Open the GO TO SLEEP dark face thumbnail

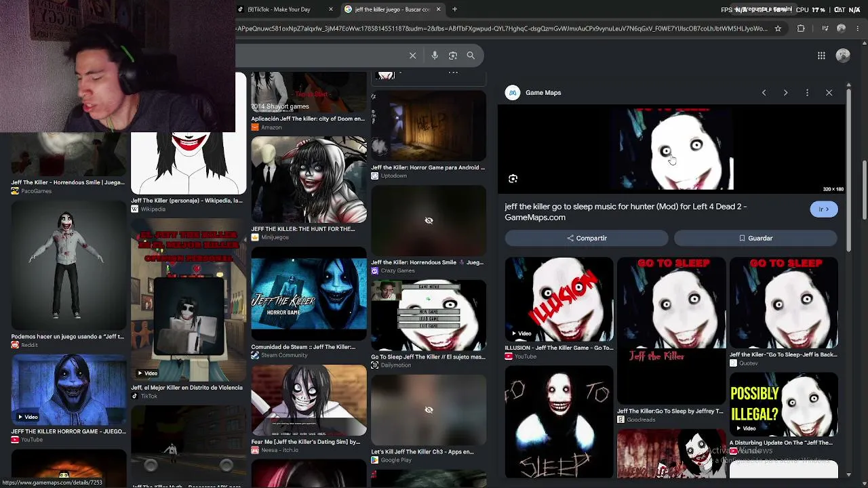pos(559,422)
